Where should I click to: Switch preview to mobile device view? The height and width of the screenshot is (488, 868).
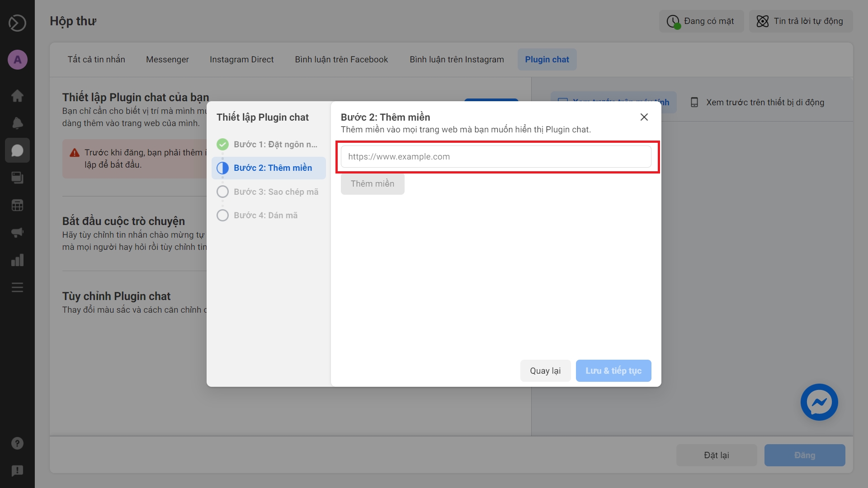click(758, 103)
